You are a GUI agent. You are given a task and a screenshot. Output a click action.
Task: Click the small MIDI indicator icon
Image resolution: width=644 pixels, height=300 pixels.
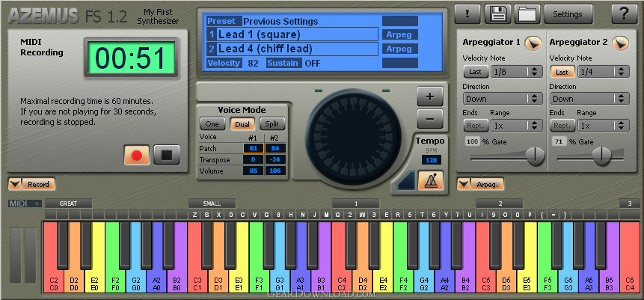36,203
